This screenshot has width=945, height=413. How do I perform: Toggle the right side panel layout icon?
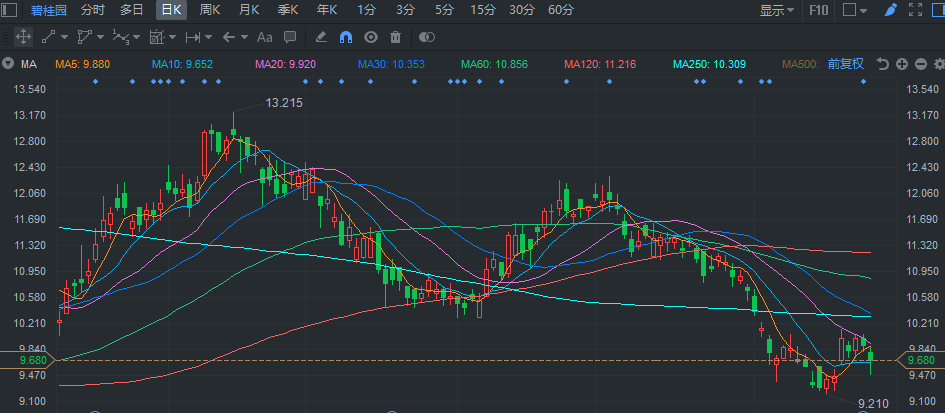pyautogui.click(x=938, y=10)
